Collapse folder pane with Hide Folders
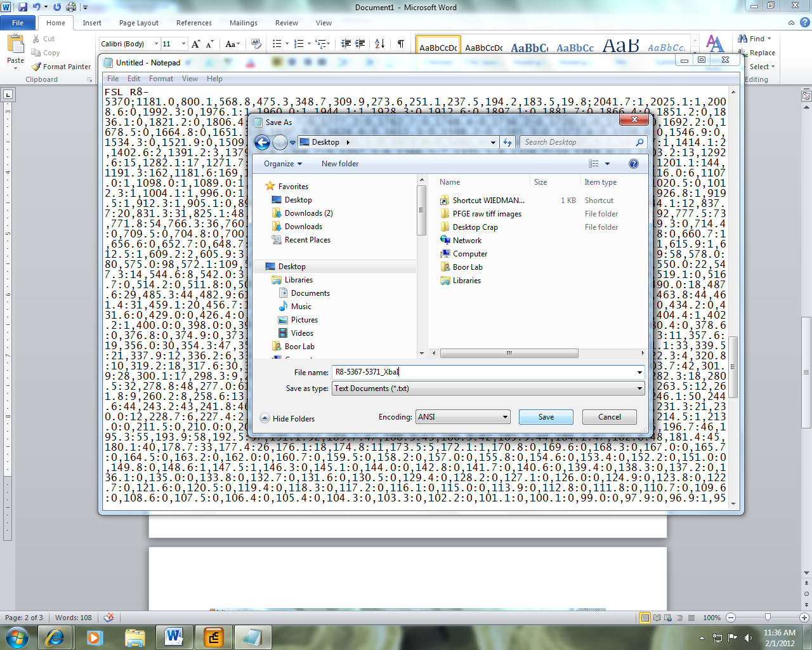Viewport: 812px width, 650px height. [287, 418]
